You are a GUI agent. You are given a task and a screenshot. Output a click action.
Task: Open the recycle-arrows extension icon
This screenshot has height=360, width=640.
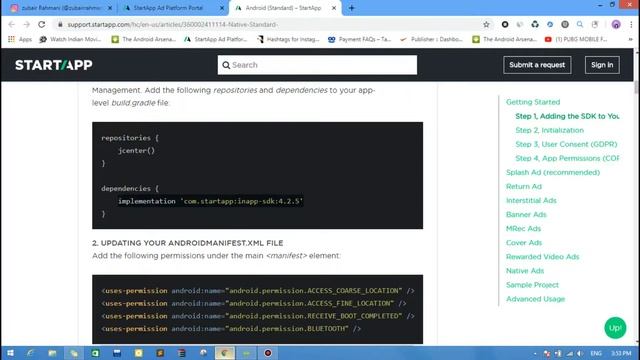pyautogui.click(x=535, y=24)
